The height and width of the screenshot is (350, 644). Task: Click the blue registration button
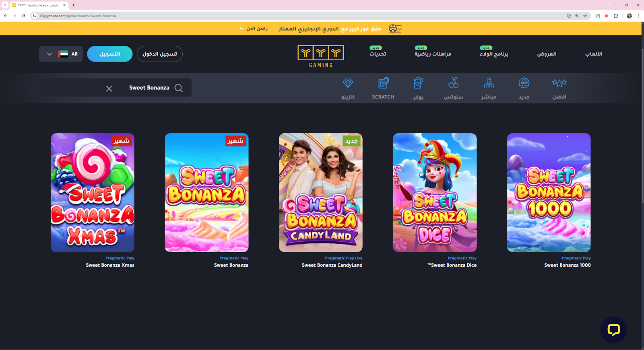pos(109,54)
